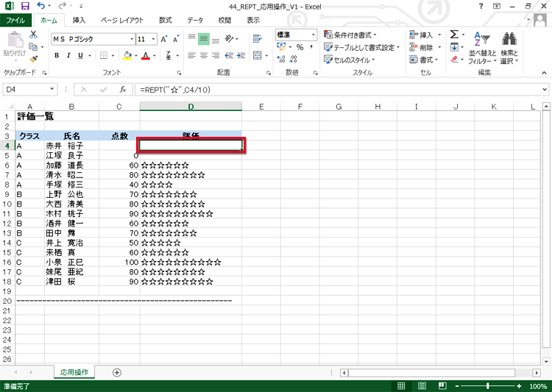Align text right
This screenshot has width=552, height=392.
point(216,56)
